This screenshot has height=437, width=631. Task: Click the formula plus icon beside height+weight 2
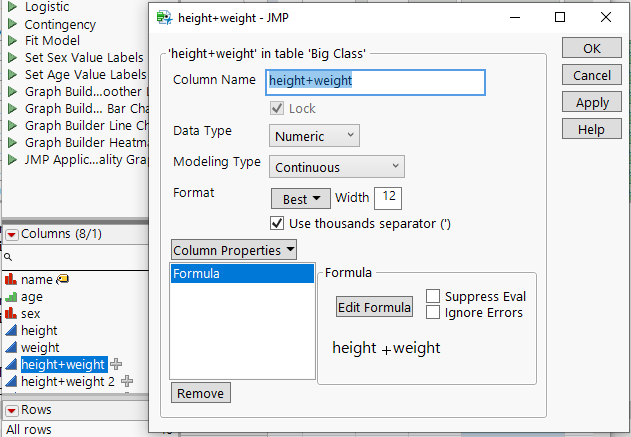127,382
